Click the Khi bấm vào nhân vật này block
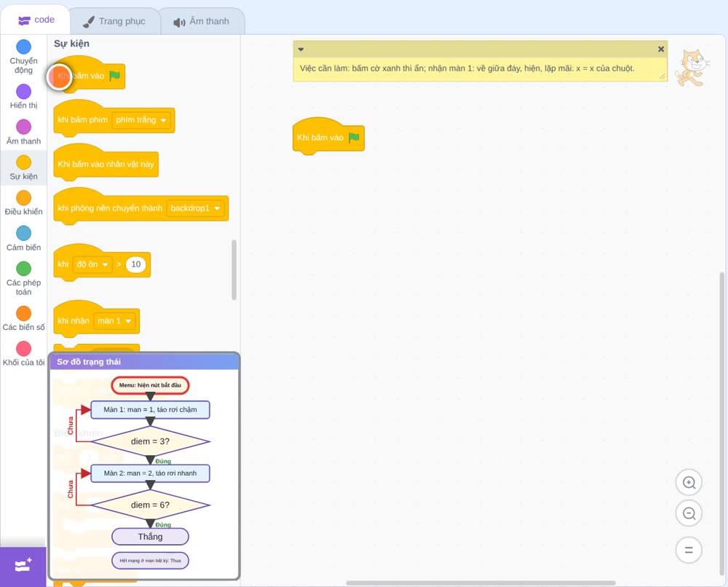Screen dimensions: 728x587 click(x=106, y=163)
